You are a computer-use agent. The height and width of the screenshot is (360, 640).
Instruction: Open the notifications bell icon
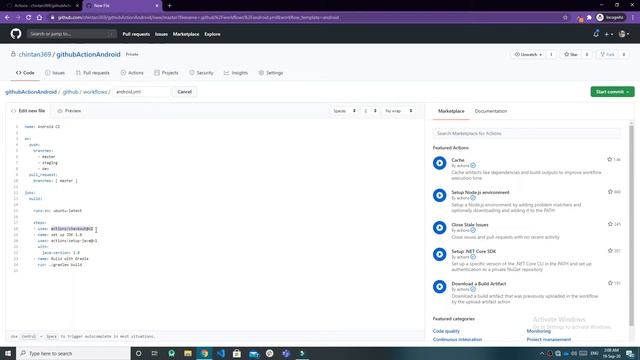tap(596, 34)
